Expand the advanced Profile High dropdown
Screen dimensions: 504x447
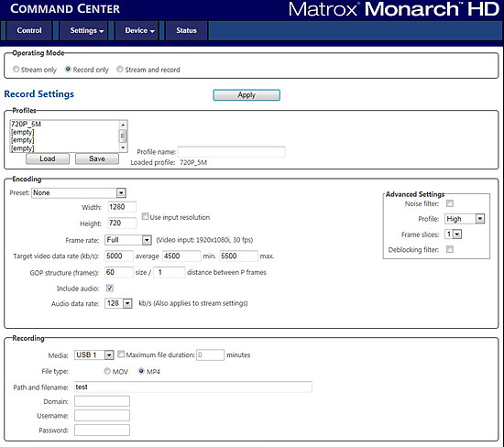pos(480,219)
